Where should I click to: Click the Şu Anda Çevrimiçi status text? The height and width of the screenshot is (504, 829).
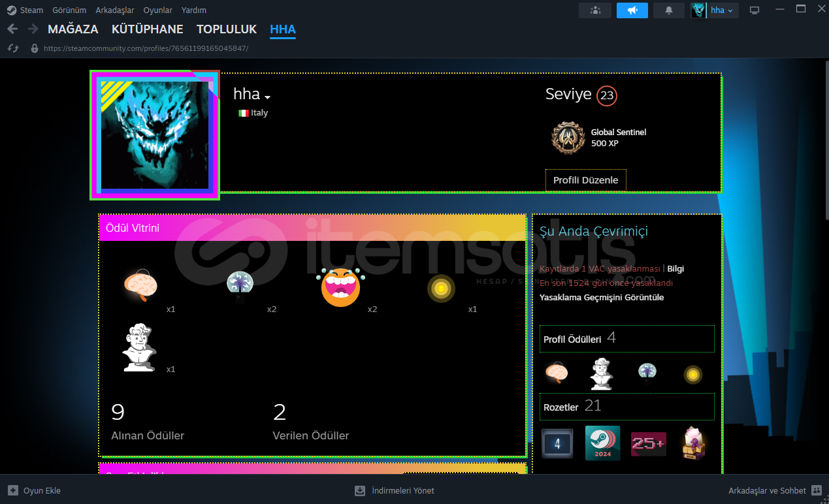pyautogui.click(x=594, y=231)
